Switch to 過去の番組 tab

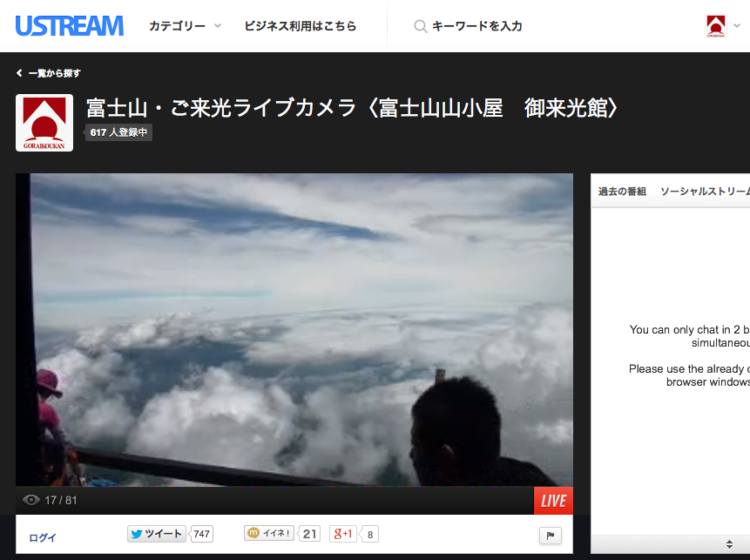622,192
